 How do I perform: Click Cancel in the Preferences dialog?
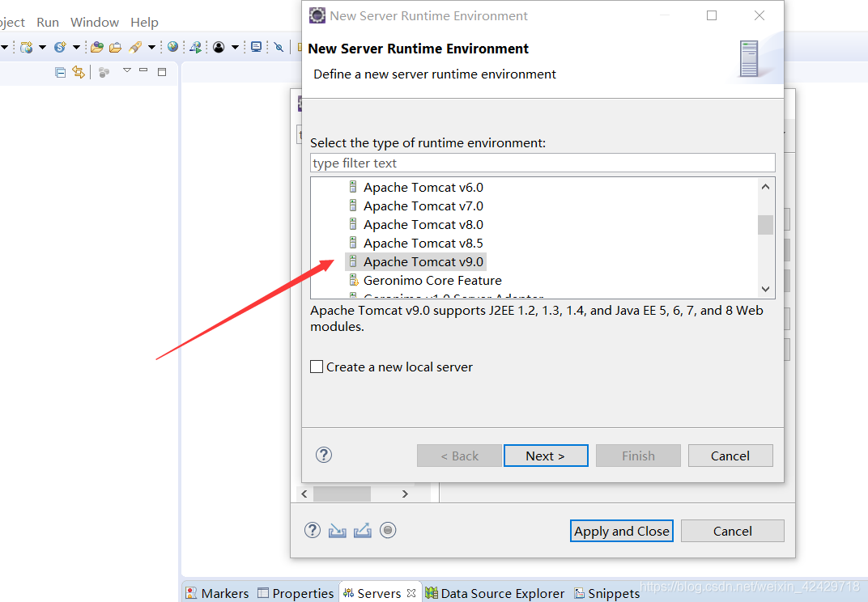click(x=732, y=531)
